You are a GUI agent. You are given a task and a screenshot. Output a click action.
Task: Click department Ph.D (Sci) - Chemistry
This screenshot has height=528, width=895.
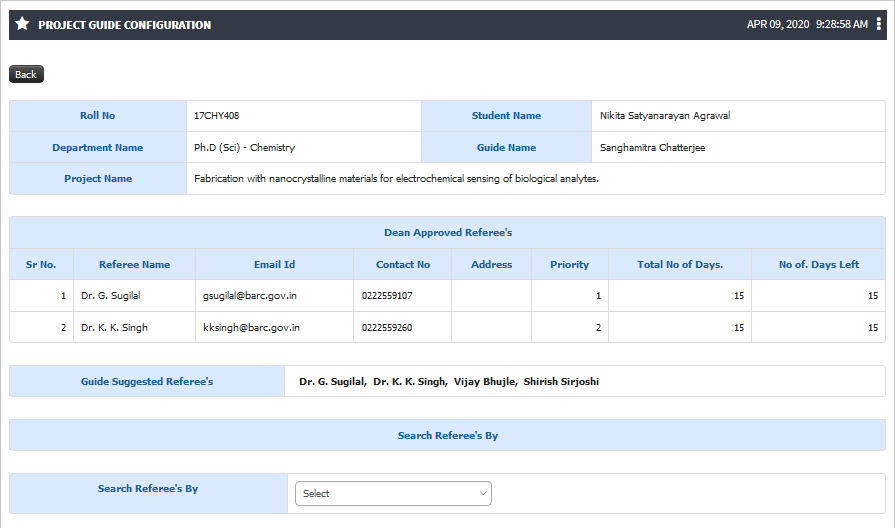click(244, 147)
